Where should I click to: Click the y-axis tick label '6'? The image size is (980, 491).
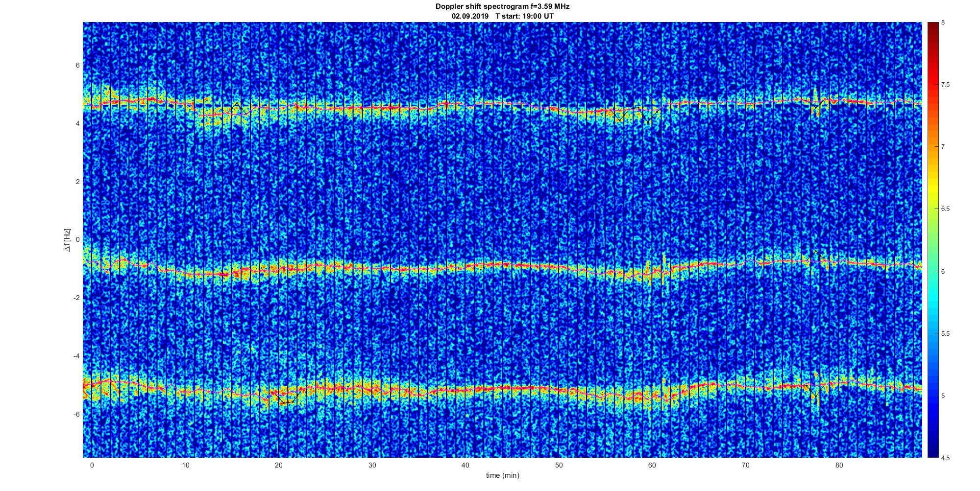pos(77,65)
